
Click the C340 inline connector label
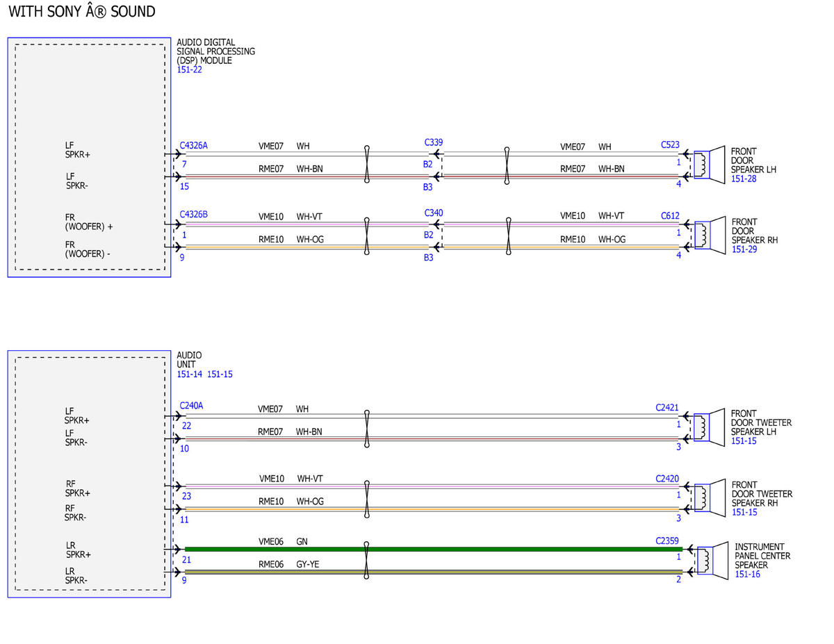click(434, 213)
